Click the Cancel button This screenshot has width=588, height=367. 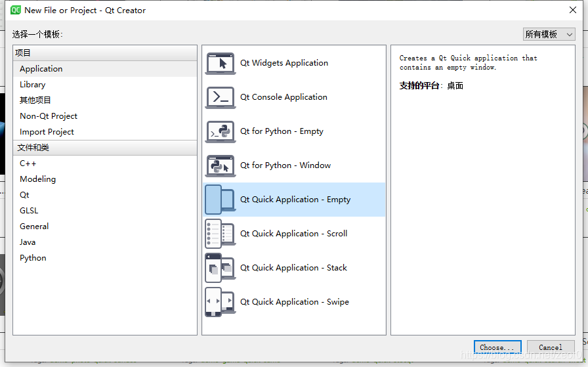551,347
